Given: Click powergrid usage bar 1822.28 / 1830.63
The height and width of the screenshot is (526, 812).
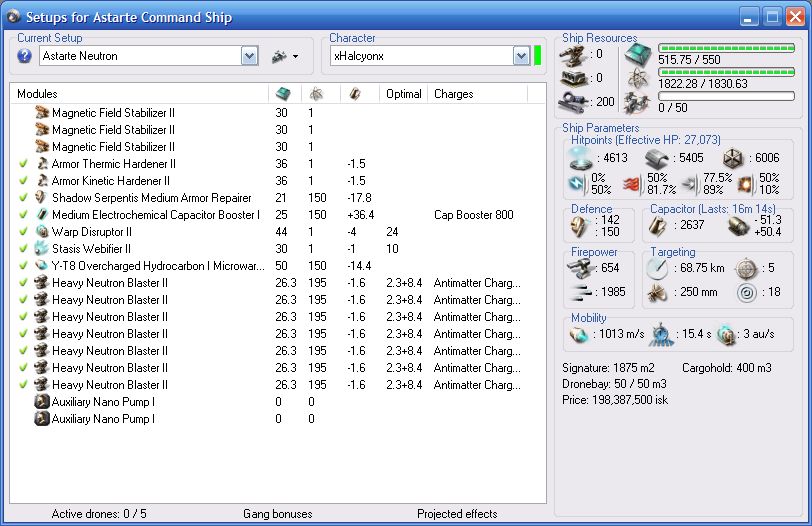Looking at the screenshot, I should pos(726,72).
